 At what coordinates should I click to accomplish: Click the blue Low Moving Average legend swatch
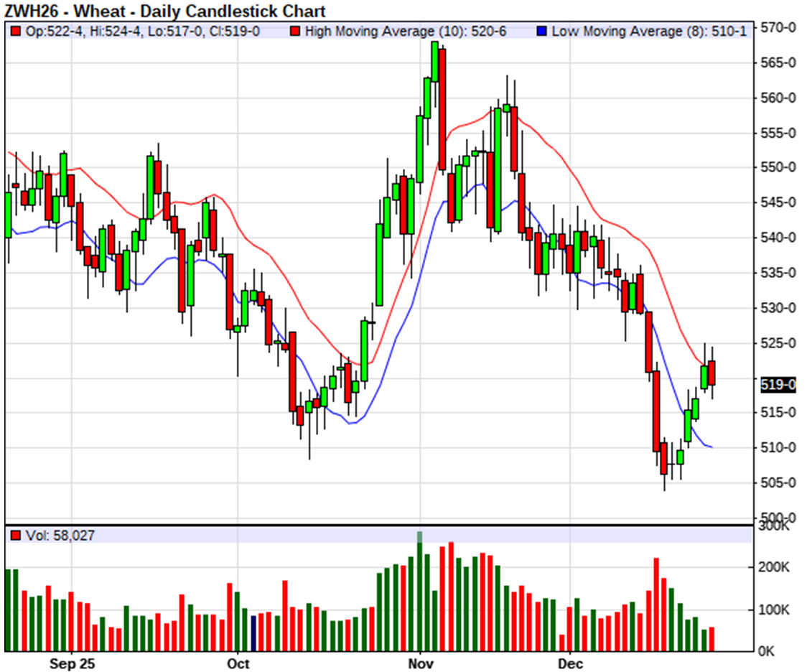pyautogui.click(x=542, y=32)
